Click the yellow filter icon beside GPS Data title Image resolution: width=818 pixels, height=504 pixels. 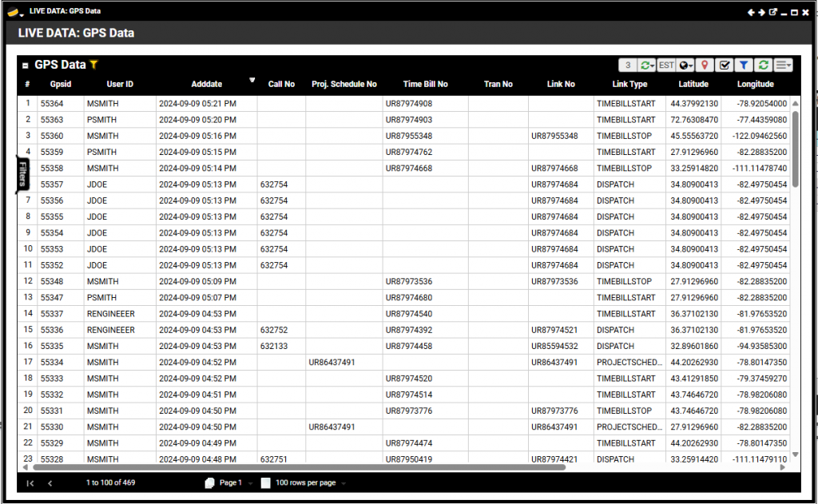[x=93, y=65]
